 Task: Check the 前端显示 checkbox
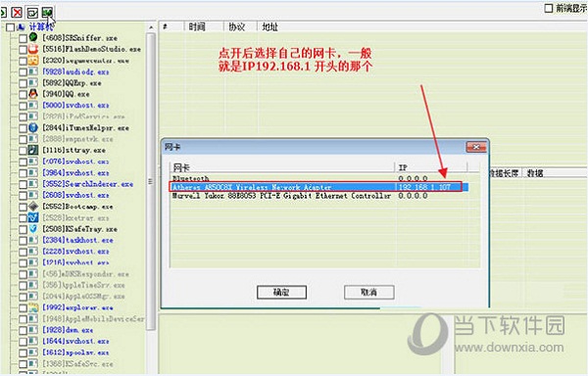[548, 8]
